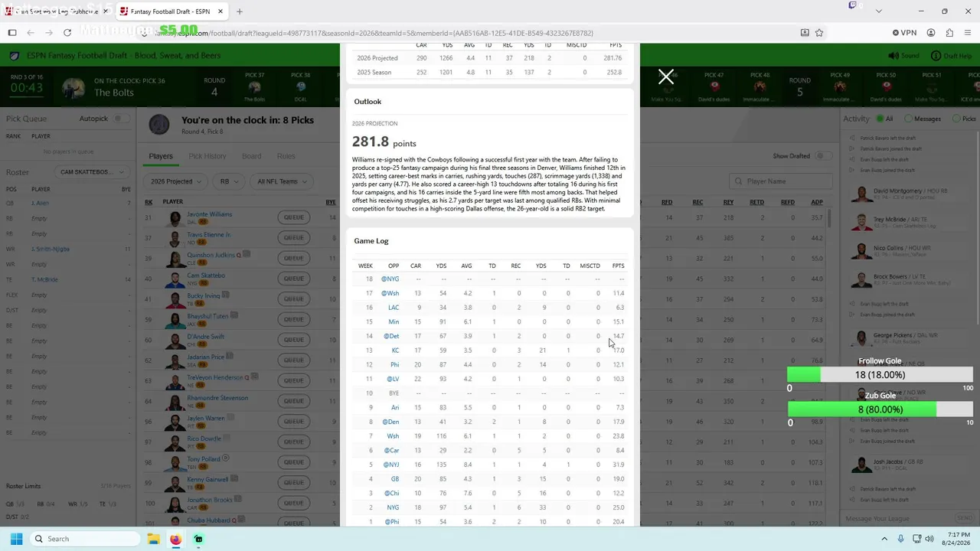
Task: Open T. McBride from the roster list
Action: click(44, 279)
